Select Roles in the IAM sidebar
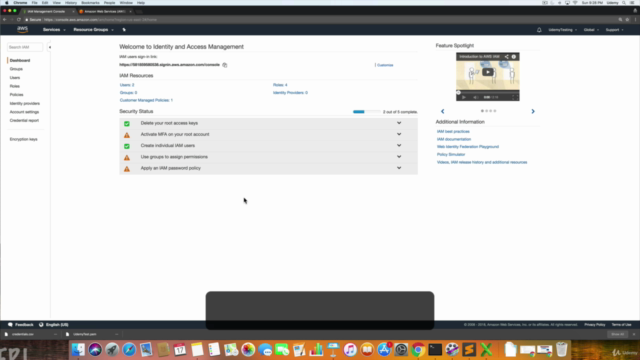The width and height of the screenshot is (640, 360). [x=15, y=86]
